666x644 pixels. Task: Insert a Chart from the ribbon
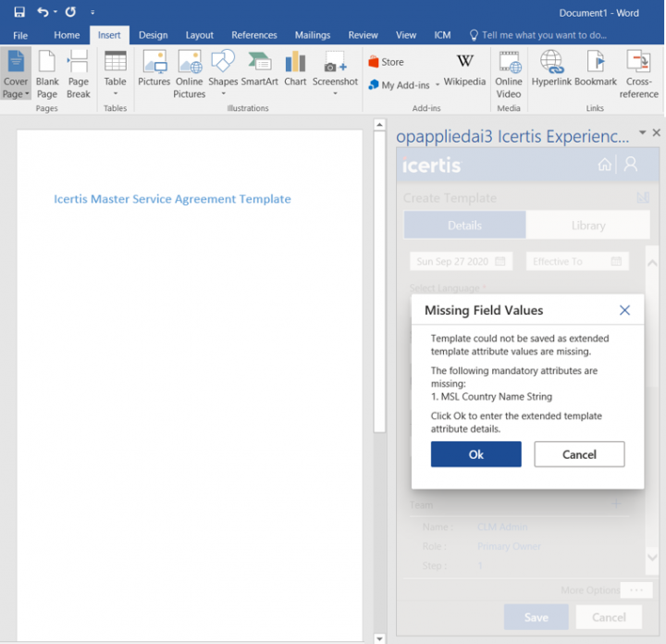coord(295,69)
